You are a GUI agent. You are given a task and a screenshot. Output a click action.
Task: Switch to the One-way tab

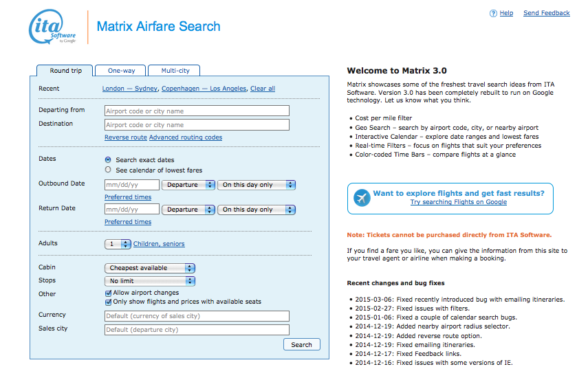pyautogui.click(x=122, y=71)
